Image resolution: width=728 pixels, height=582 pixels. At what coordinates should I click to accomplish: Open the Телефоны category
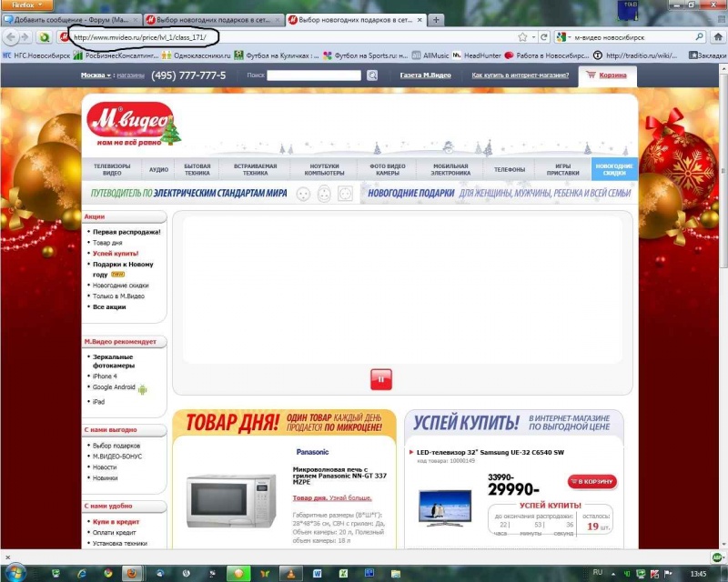coord(510,169)
